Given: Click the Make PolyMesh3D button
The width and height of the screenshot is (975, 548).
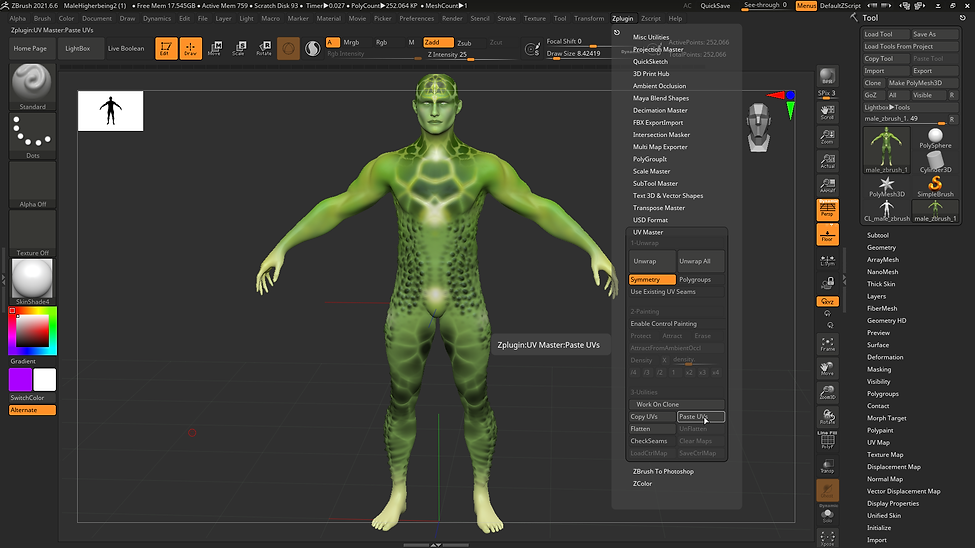Looking at the screenshot, I should pyautogui.click(x=922, y=83).
